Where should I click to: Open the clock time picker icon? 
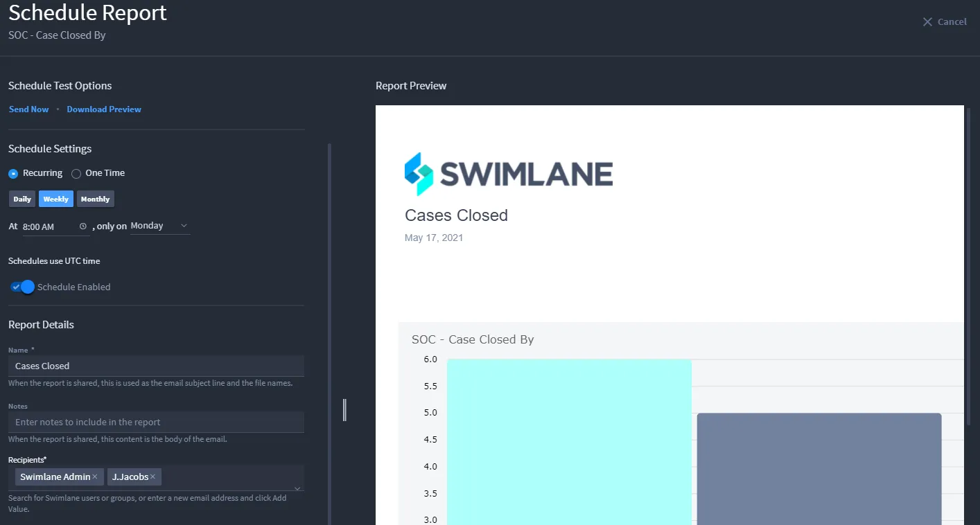83,226
